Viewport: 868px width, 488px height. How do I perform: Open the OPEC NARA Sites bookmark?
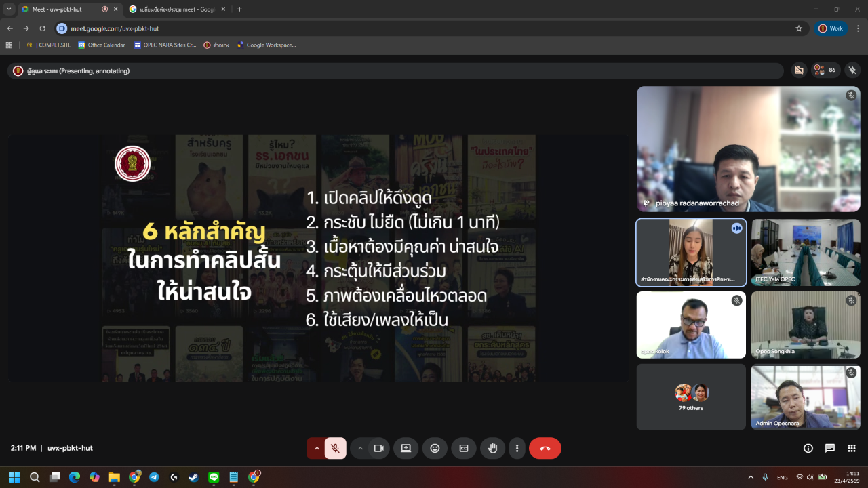[165, 45]
